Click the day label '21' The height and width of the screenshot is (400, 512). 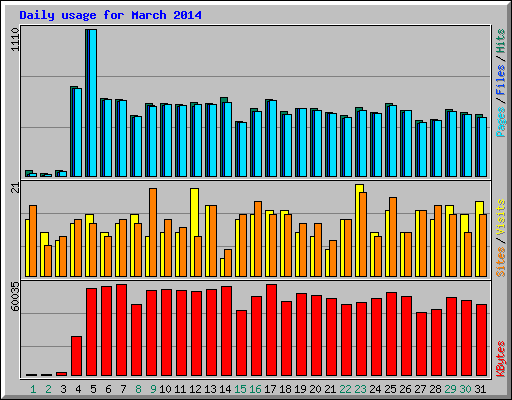[x=330, y=389]
